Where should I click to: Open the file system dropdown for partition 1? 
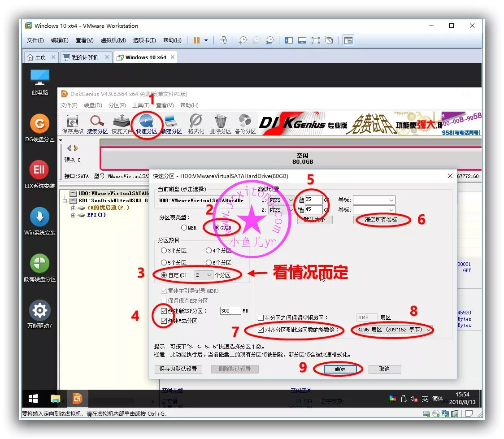click(x=281, y=200)
